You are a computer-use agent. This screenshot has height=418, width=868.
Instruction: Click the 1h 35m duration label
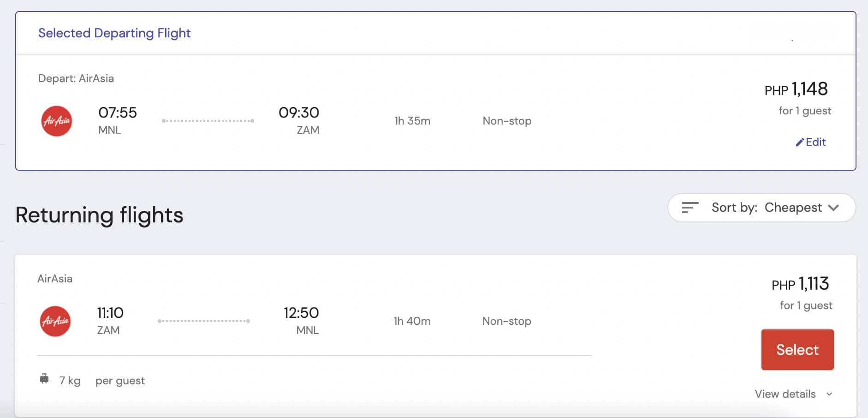412,121
